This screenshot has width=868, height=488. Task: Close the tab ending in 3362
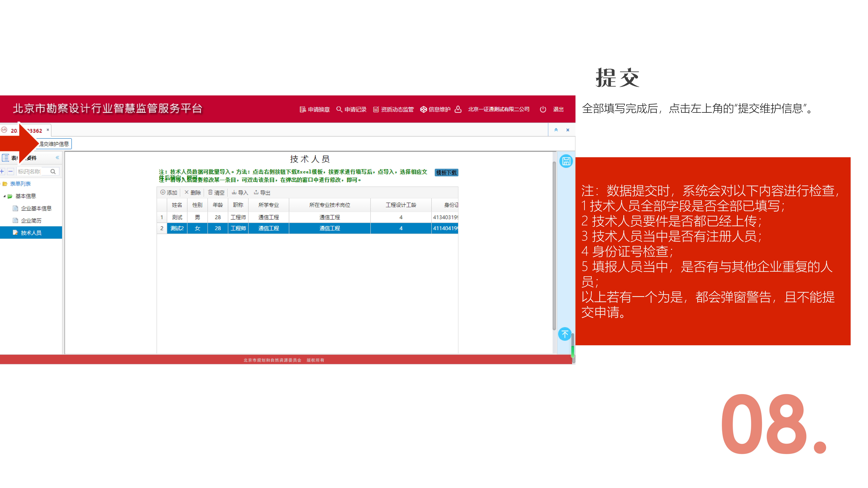coord(48,130)
